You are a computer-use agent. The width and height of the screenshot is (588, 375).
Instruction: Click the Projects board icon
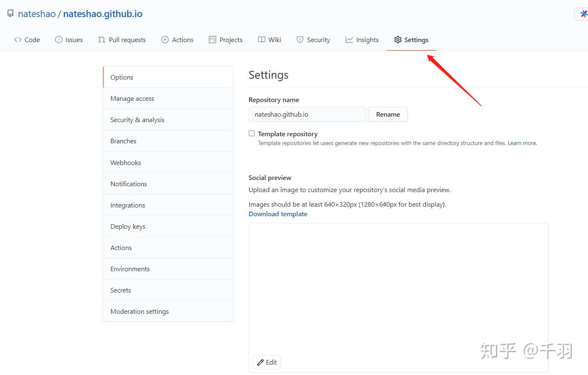(x=213, y=40)
